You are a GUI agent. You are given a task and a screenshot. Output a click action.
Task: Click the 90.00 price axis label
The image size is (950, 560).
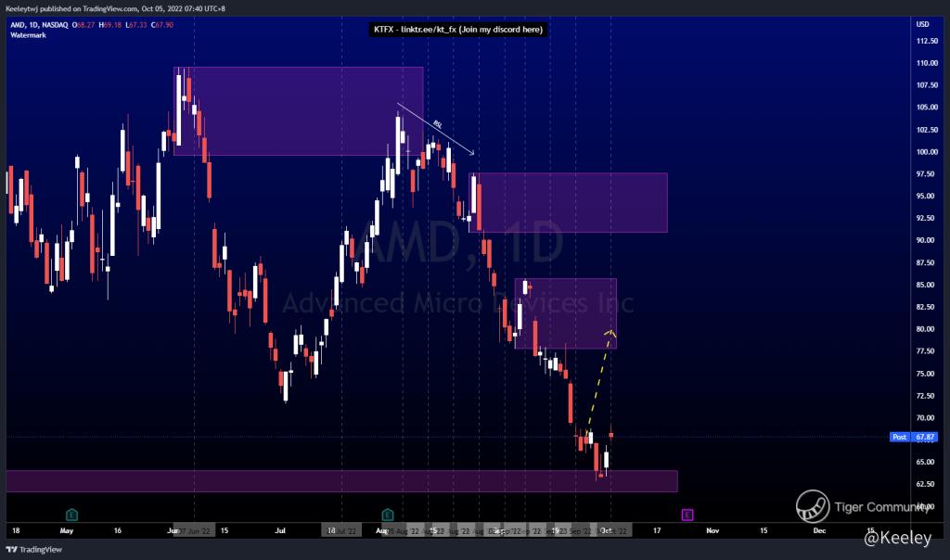(x=925, y=240)
